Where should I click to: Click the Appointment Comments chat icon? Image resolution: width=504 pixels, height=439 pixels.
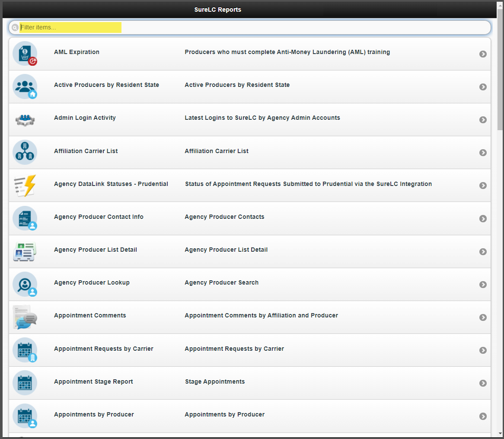[25, 317]
